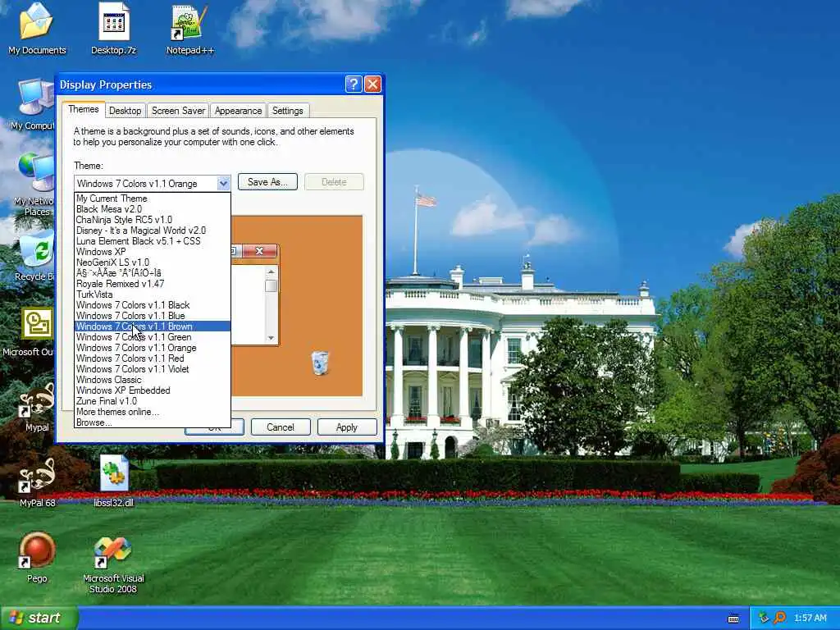Viewport: 840px width, 630px height.
Task: Click the Cancel button
Action: [281, 427]
